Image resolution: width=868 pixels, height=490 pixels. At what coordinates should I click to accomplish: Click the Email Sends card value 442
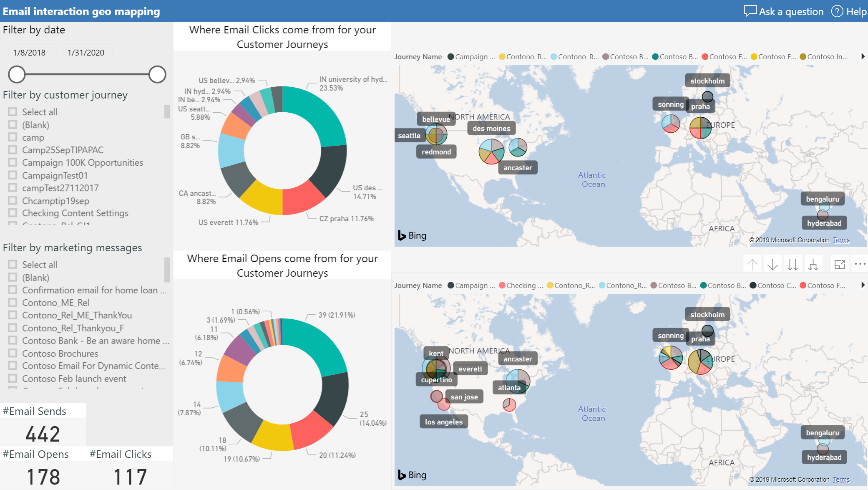click(x=43, y=434)
